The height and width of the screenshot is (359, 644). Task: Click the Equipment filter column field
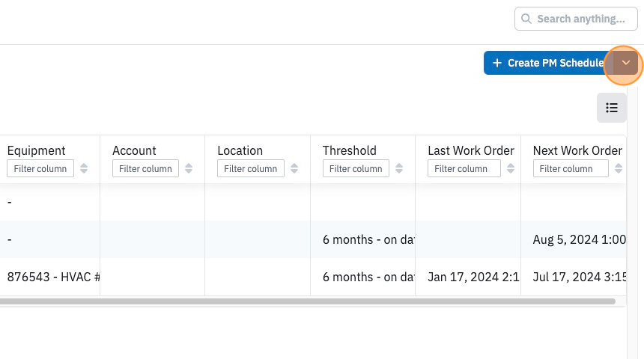point(40,168)
